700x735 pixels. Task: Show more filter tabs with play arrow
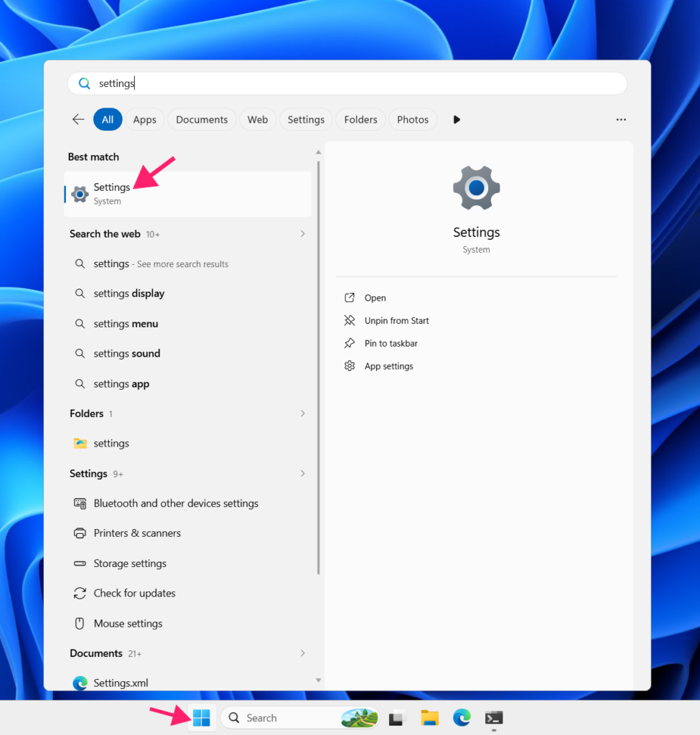tap(457, 120)
